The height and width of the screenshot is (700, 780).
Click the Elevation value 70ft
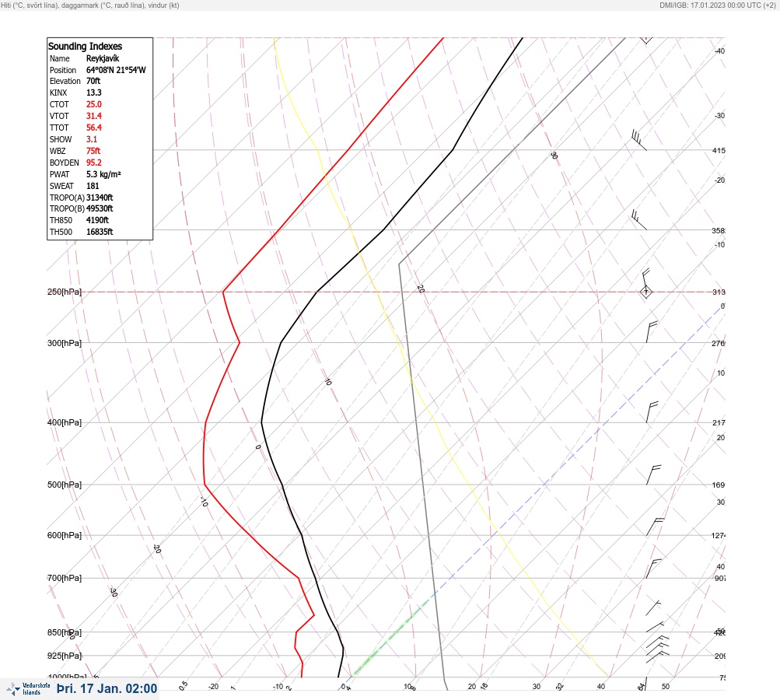coord(93,81)
